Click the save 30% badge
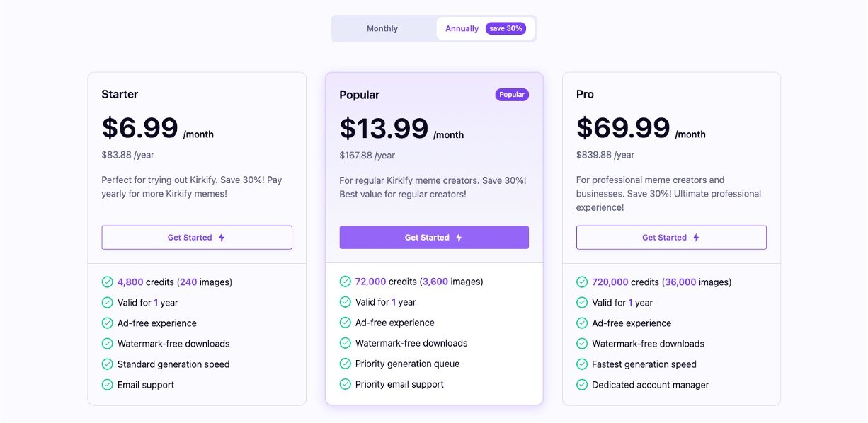Viewport: 868px width, 423px height. (x=506, y=29)
